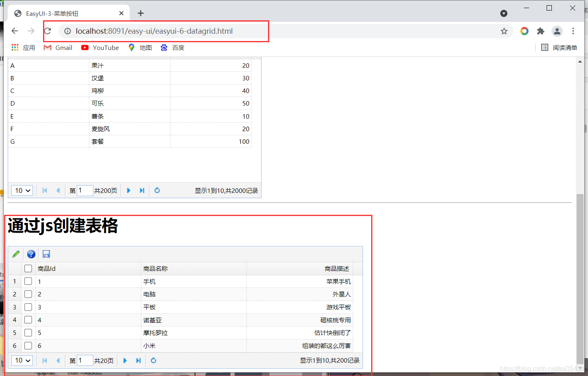Click the edit pencil icon in datagrid toolbar

coord(16,254)
